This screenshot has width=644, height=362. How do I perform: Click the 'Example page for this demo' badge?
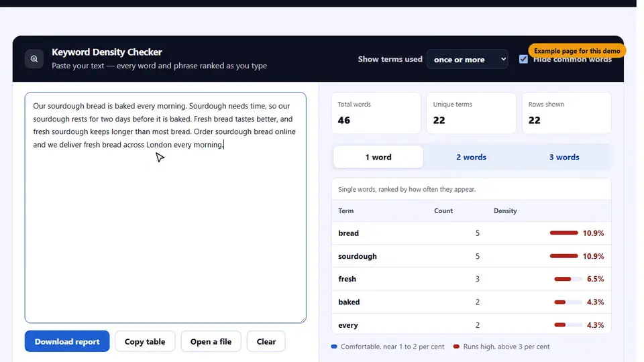(x=577, y=51)
